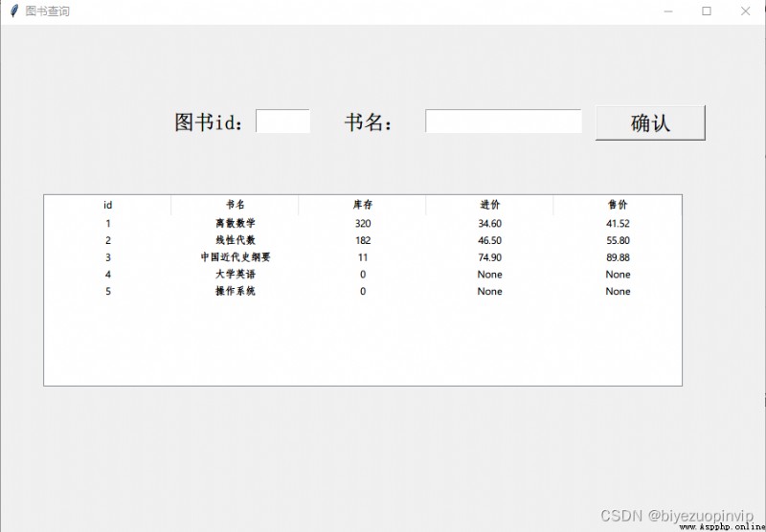Click the 进价 column header
Screen dimensions: 766x532
(489, 205)
